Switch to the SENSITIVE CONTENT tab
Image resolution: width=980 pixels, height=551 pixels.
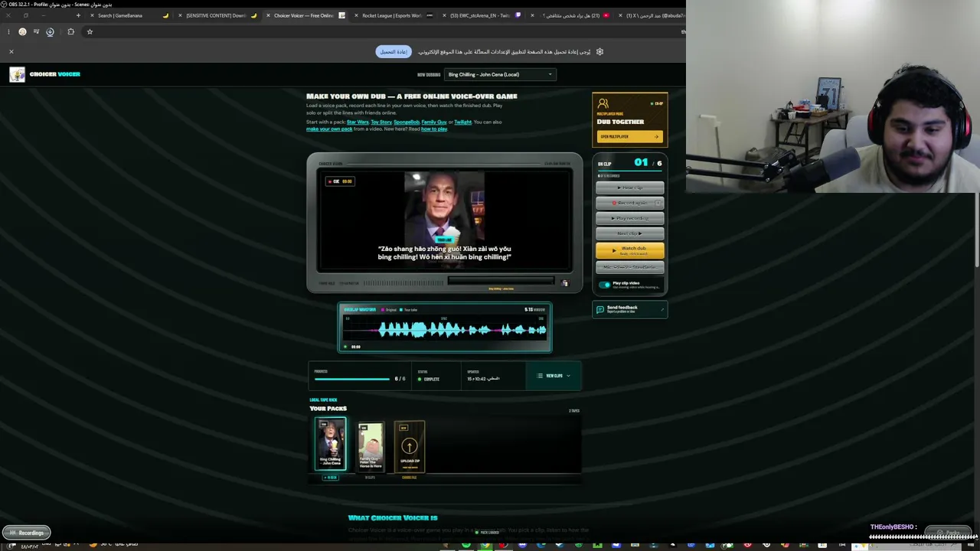click(217, 15)
